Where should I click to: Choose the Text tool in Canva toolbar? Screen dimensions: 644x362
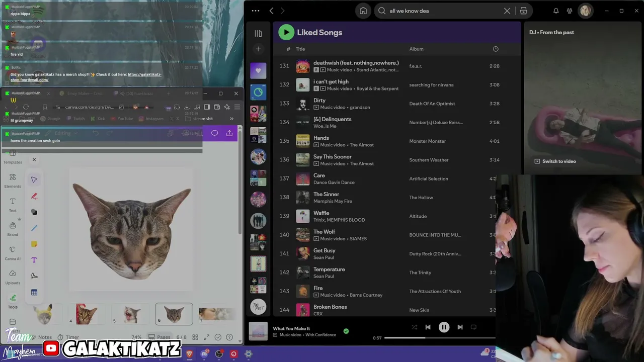34,260
